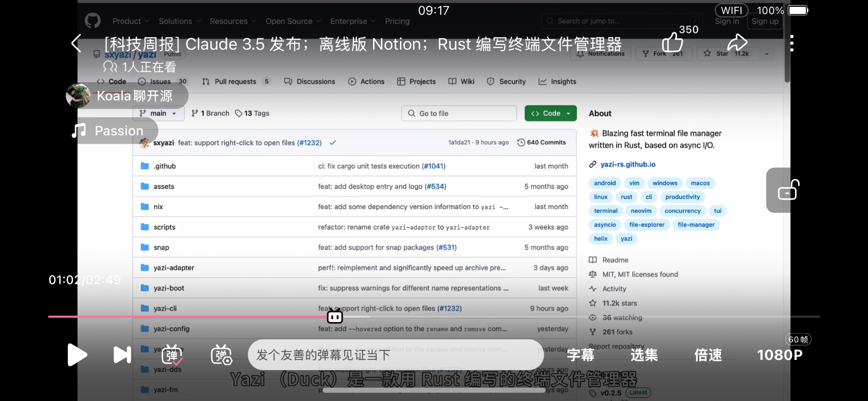Screen dimensions: 868x401
Task: Tap the Passion background music tag
Action: click(x=119, y=131)
